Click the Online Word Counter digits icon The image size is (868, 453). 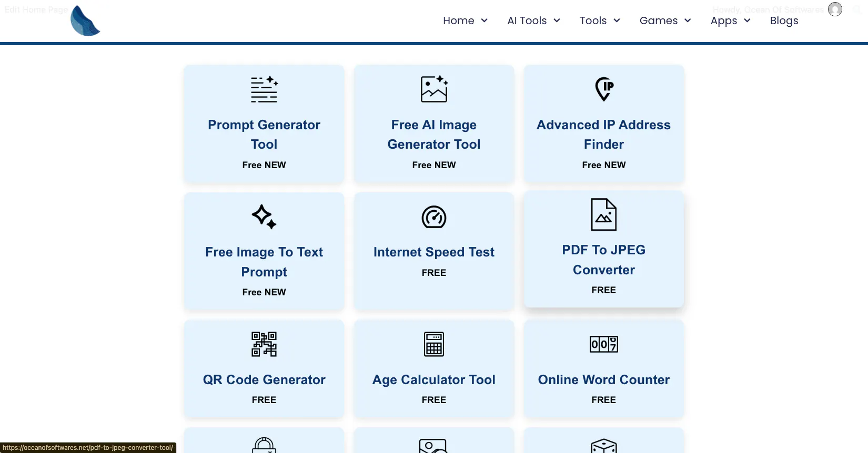point(604,344)
